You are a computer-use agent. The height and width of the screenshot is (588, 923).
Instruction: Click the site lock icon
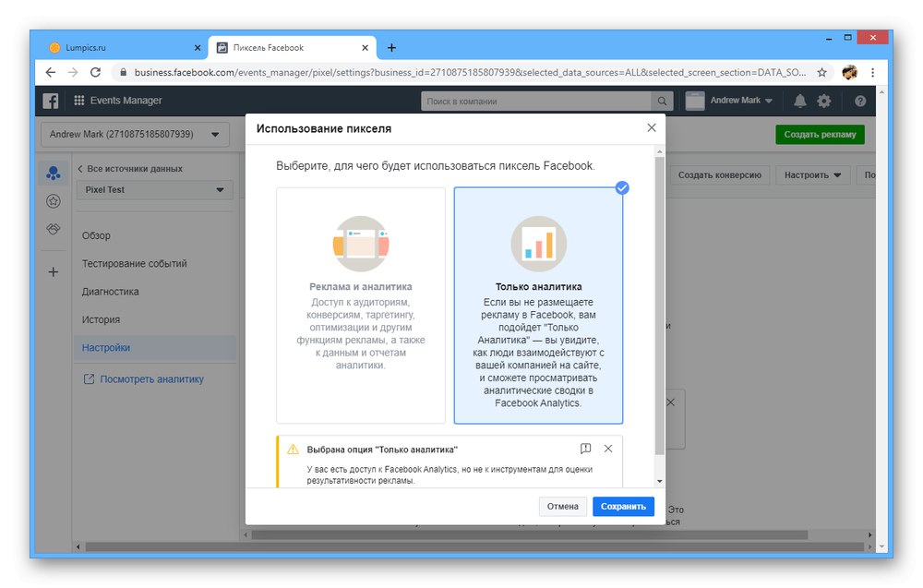click(123, 72)
